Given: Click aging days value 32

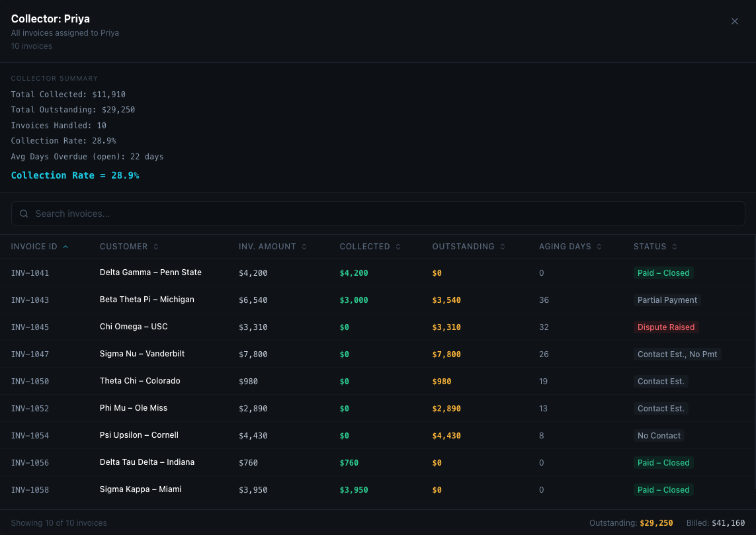Looking at the screenshot, I should pos(544,327).
